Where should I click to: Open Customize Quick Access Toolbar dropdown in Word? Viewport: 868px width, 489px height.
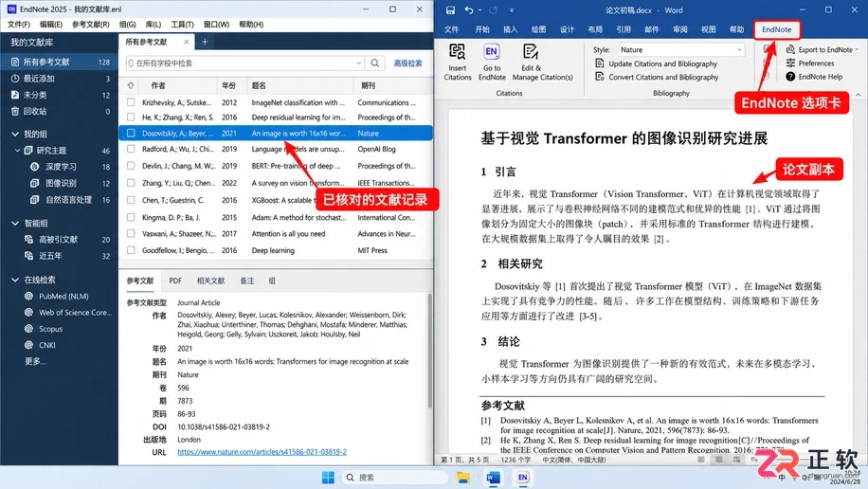click(x=512, y=10)
